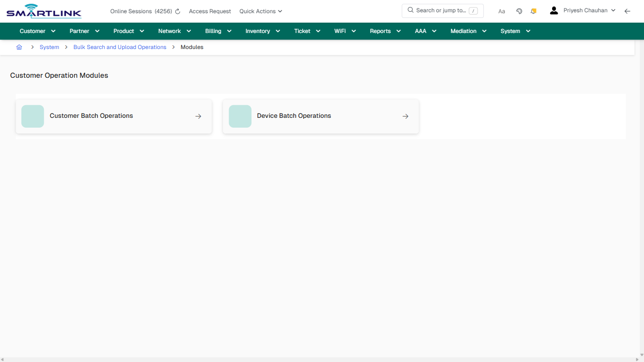Refresh the Online Sessions count
Viewport: 644px width, 362px height.
pyautogui.click(x=177, y=11)
